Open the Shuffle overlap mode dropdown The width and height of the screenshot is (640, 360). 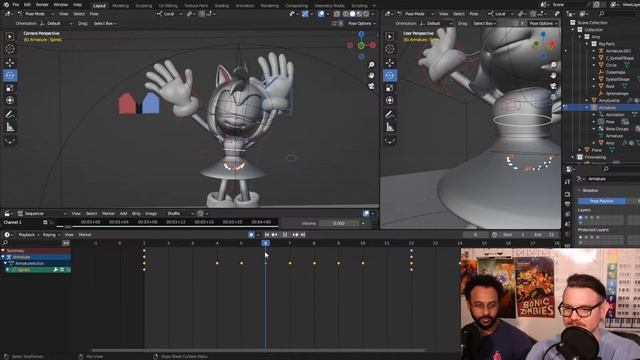coord(179,213)
